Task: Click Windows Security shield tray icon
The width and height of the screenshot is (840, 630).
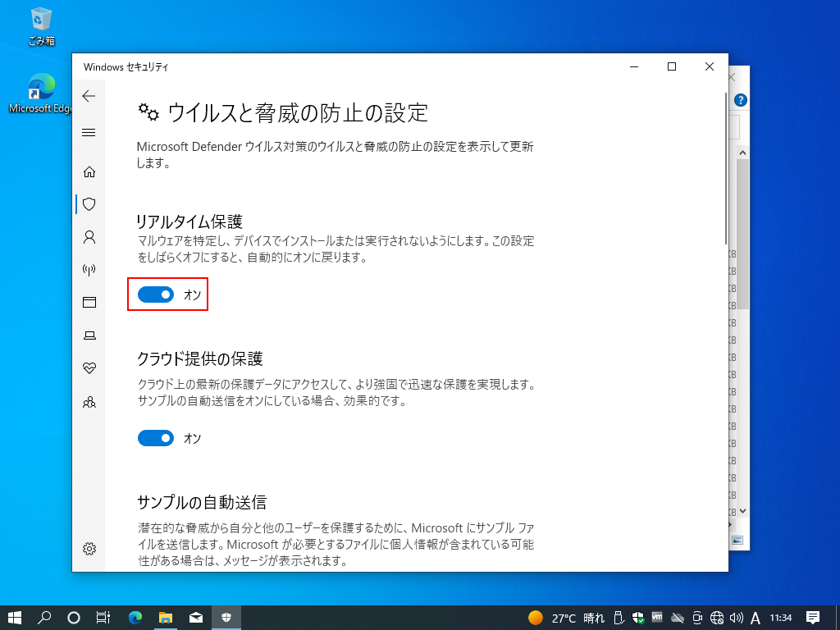Action: pos(638,618)
